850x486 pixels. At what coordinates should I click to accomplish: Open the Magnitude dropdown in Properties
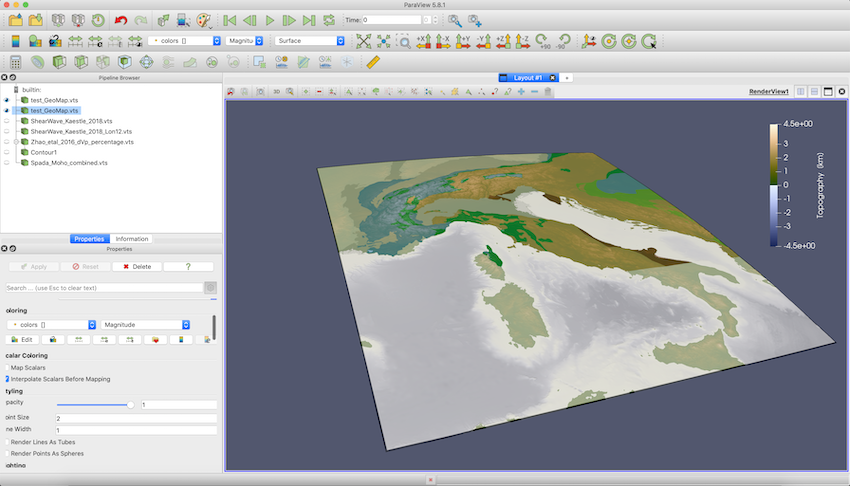click(x=146, y=325)
